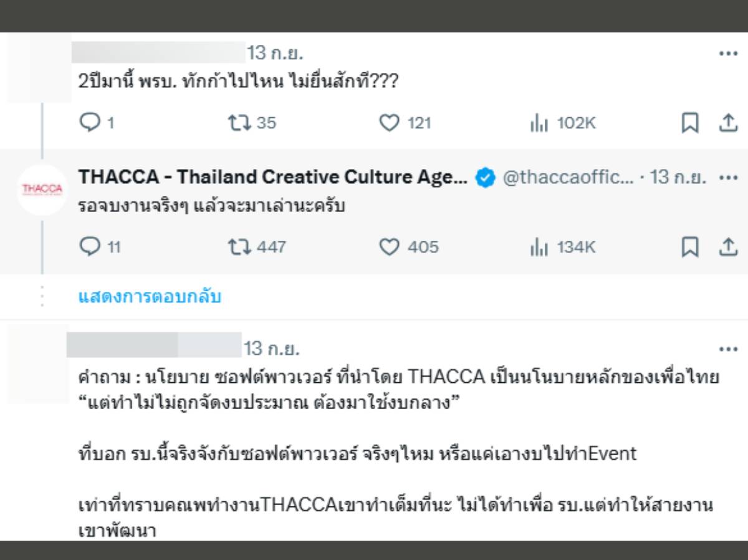Share the THACCA reply tweet
Screen dimensions: 748x560
point(727,247)
